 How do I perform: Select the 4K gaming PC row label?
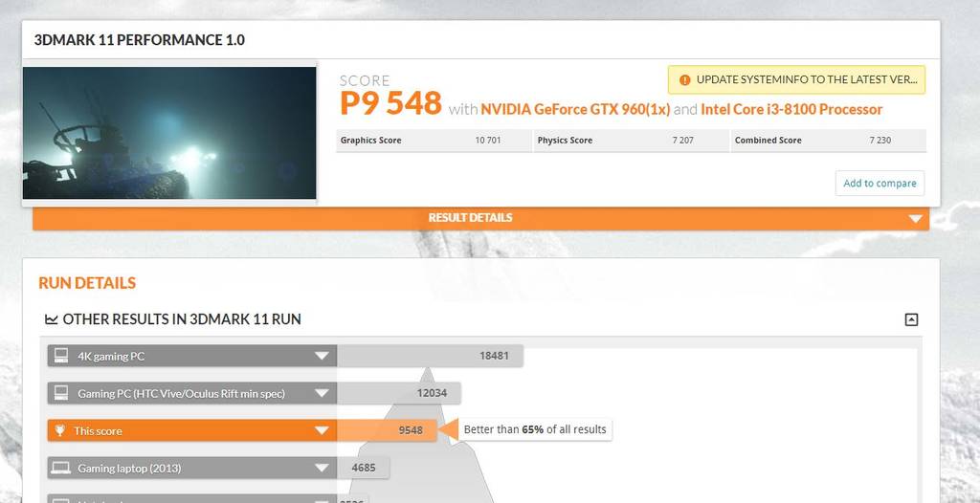(x=111, y=356)
